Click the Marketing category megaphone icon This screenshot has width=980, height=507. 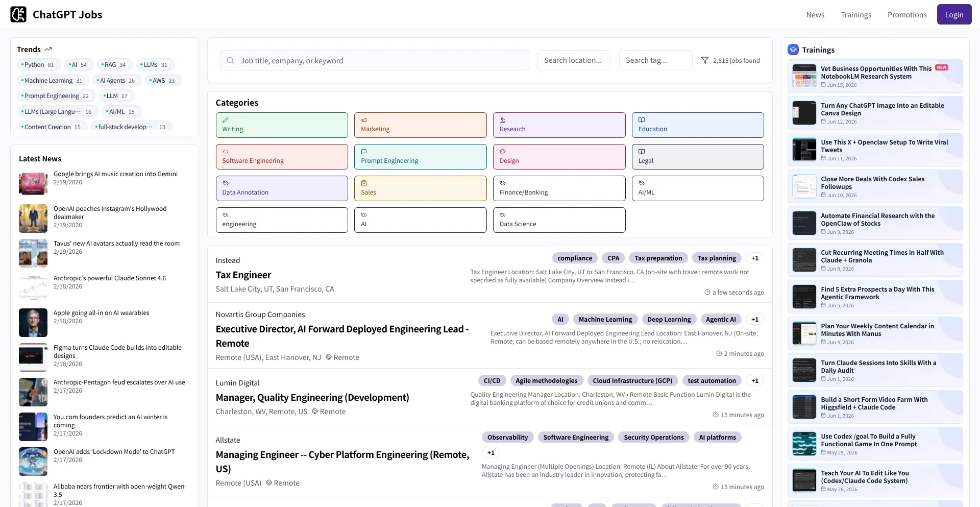tap(364, 120)
